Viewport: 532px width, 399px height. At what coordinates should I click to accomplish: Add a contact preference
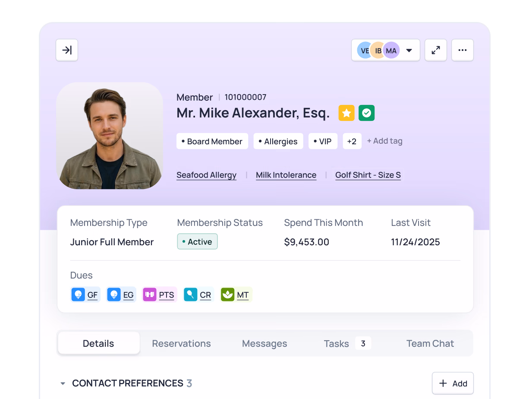tap(453, 383)
